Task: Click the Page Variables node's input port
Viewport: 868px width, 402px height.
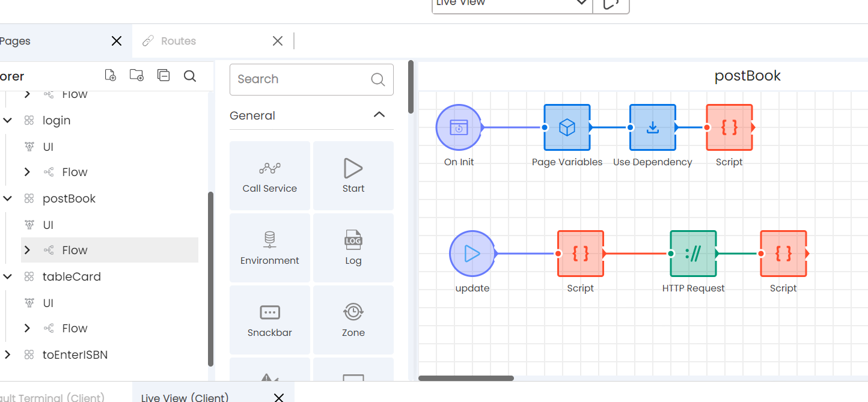Action: point(545,127)
